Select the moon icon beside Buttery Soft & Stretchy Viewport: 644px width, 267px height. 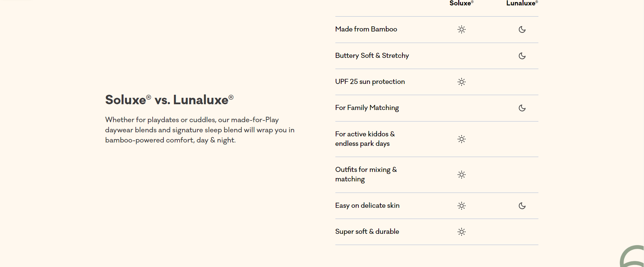pos(522,56)
